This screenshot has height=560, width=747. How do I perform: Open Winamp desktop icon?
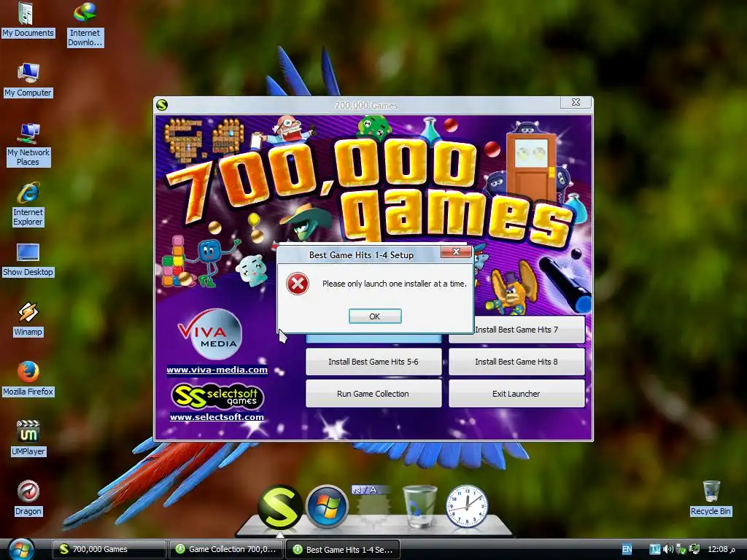(x=28, y=319)
